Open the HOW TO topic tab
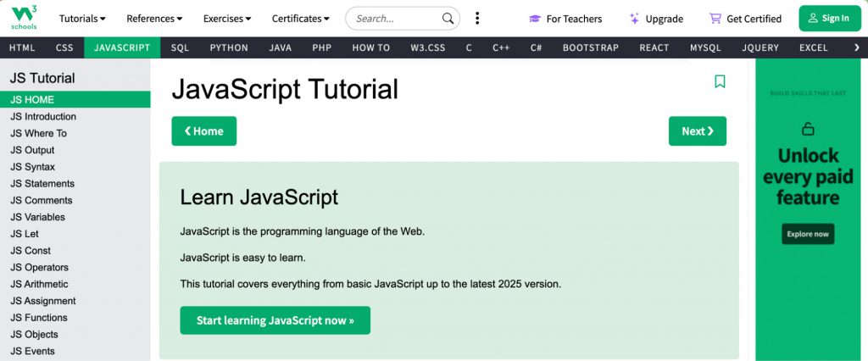Image resolution: width=868 pixels, height=361 pixels. [x=371, y=47]
